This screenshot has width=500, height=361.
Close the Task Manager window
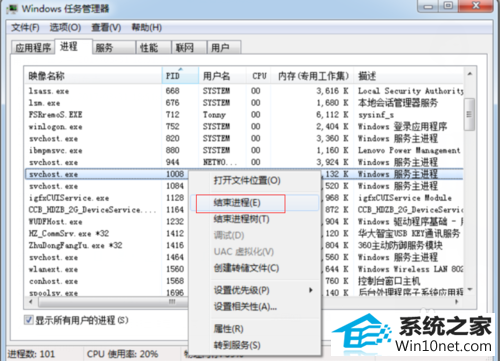tap(476, 6)
